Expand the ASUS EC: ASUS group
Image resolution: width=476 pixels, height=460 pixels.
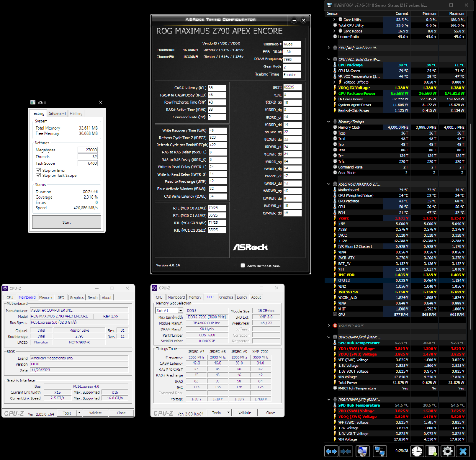(x=329, y=326)
